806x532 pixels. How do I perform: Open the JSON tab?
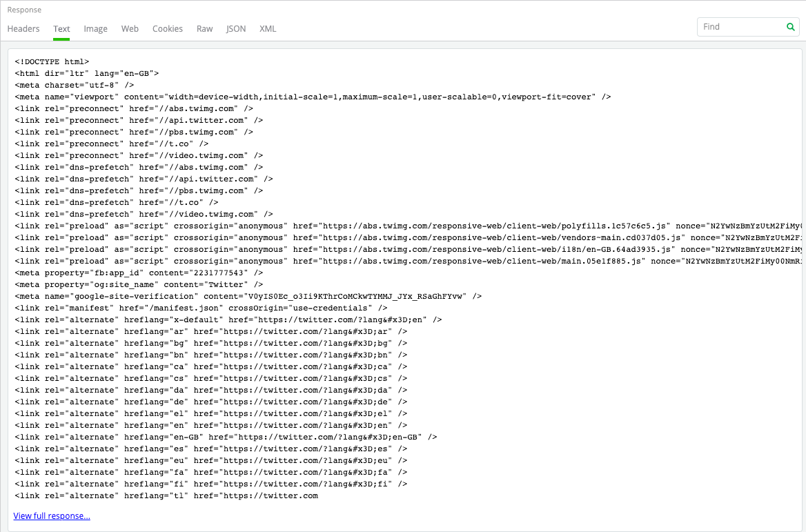point(236,29)
